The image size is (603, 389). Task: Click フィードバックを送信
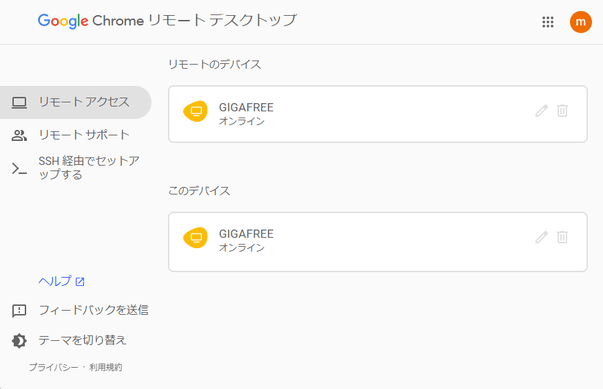pos(93,310)
